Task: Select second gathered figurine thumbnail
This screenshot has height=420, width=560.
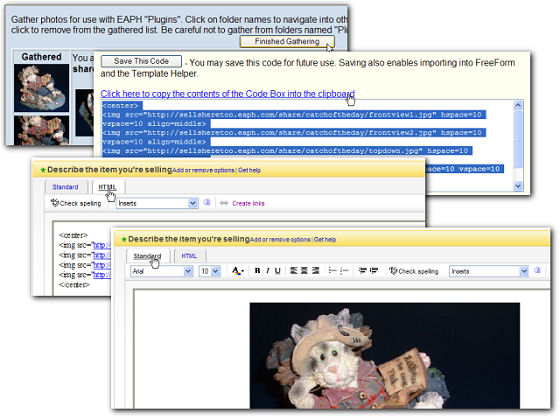Action: click(x=41, y=130)
